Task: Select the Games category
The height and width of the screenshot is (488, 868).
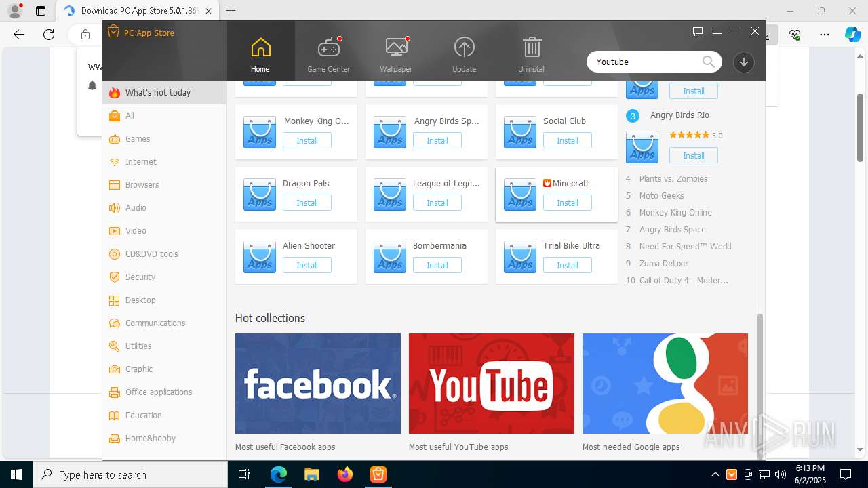Action: (x=165, y=139)
